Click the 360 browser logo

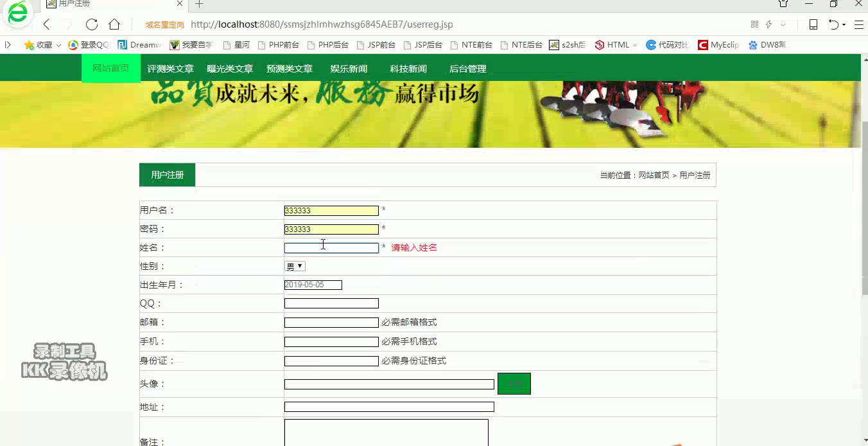click(17, 13)
